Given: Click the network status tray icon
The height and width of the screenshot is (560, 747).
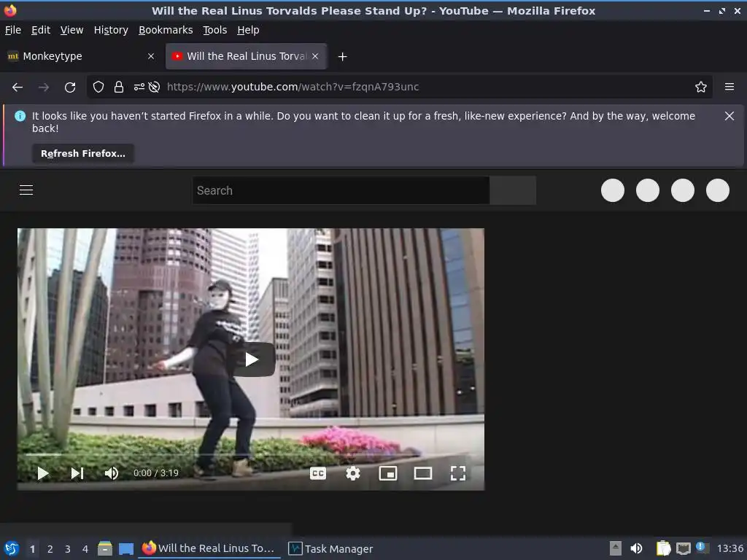Looking at the screenshot, I should (683, 548).
